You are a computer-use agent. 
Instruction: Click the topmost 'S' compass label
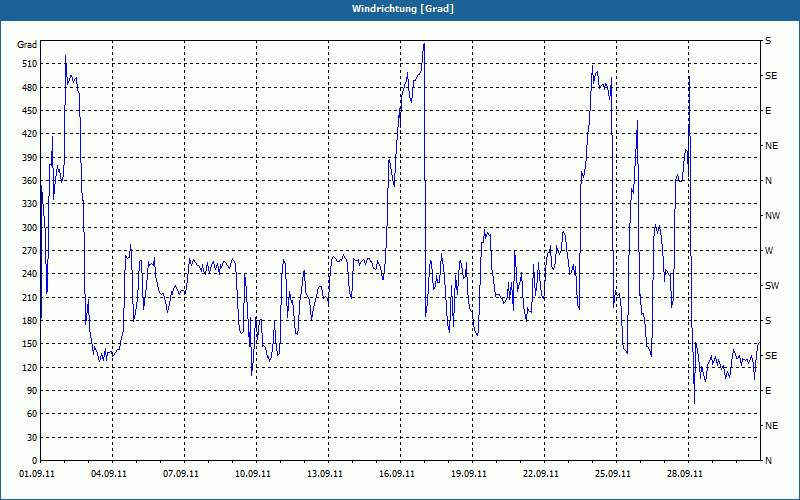pyautogui.click(x=768, y=41)
